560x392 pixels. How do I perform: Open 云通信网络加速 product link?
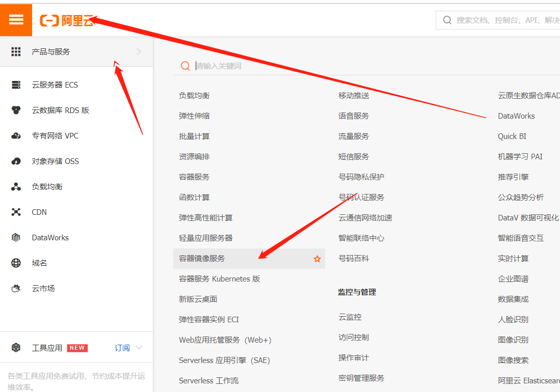[x=365, y=217]
